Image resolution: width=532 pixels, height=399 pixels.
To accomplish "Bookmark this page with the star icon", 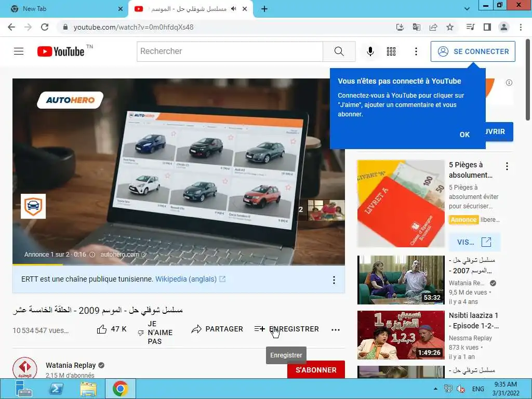I will pyautogui.click(x=450, y=27).
